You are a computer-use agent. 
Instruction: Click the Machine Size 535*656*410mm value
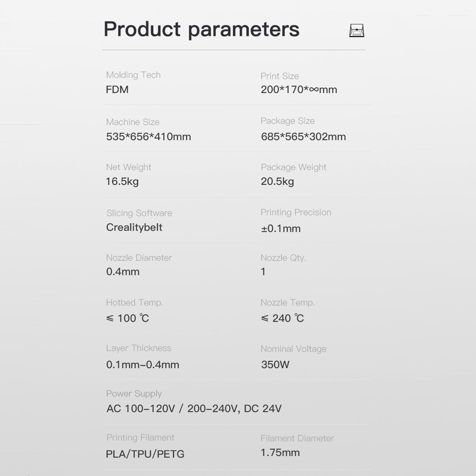[148, 137]
